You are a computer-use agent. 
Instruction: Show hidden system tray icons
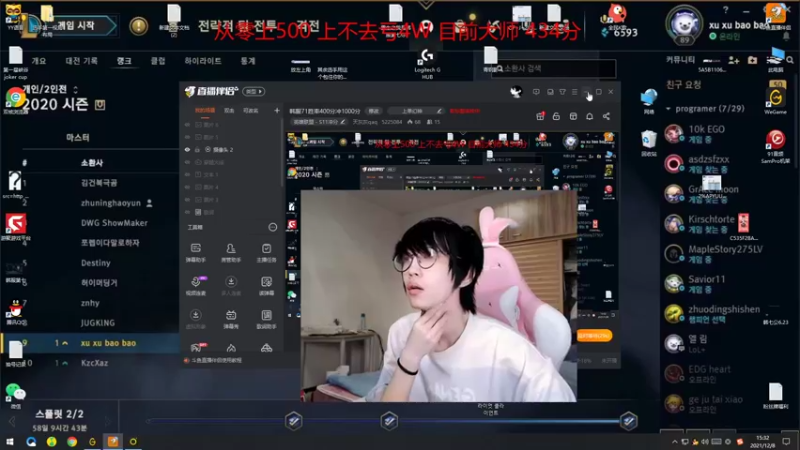coord(675,441)
